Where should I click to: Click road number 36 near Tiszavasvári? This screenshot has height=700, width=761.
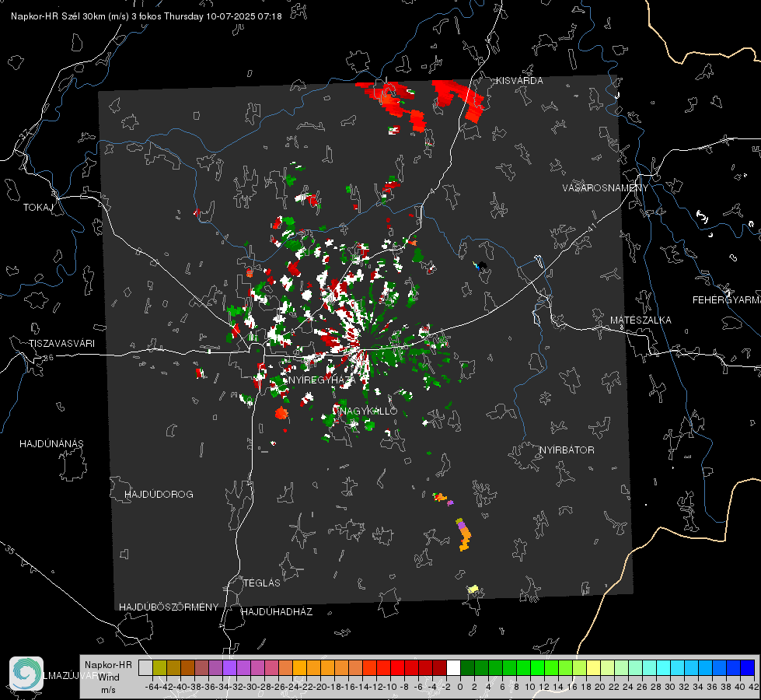48,358
